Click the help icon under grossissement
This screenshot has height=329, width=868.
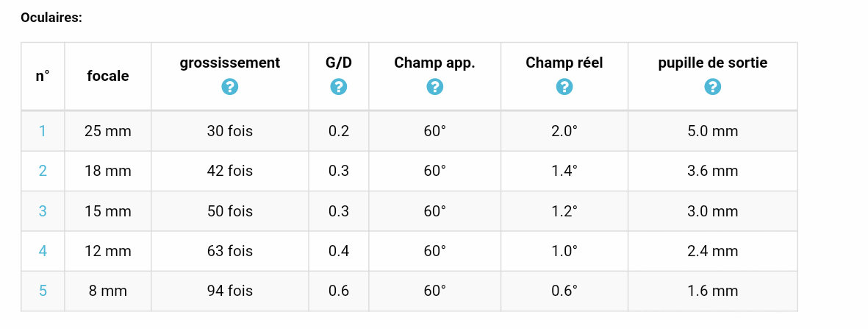pos(230,87)
